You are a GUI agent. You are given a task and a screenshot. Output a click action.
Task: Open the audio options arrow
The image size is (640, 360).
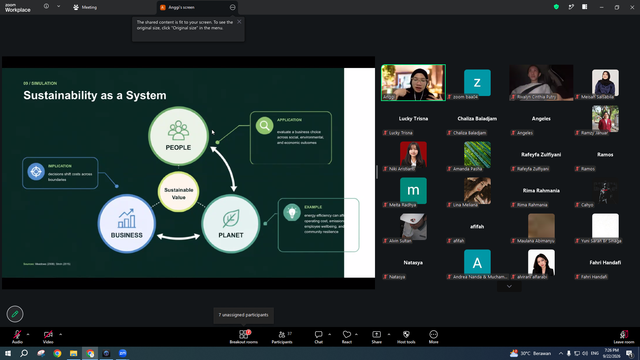[x=28, y=334]
